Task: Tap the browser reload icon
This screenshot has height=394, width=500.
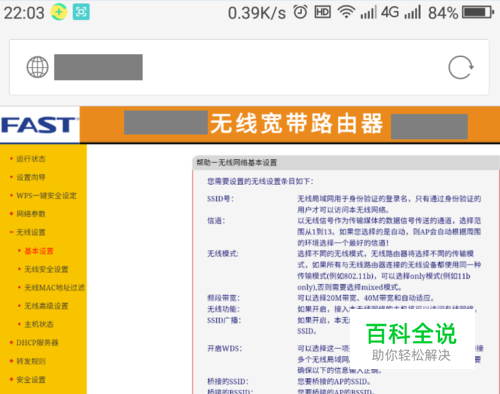Action: coord(461,67)
